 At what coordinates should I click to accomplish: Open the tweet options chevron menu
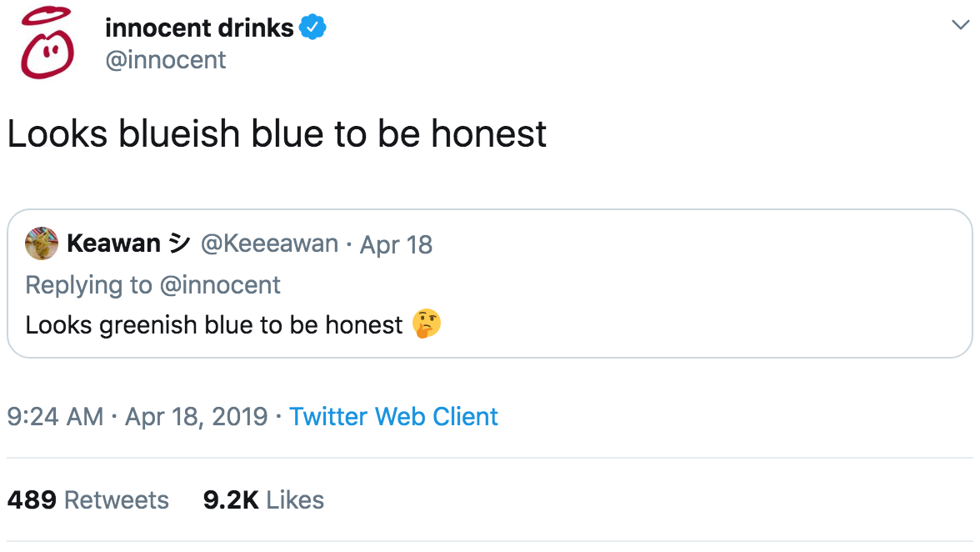point(960,26)
